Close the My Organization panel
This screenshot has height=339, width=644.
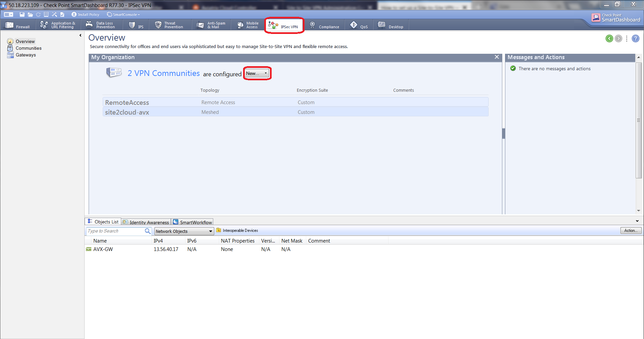pos(497,57)
